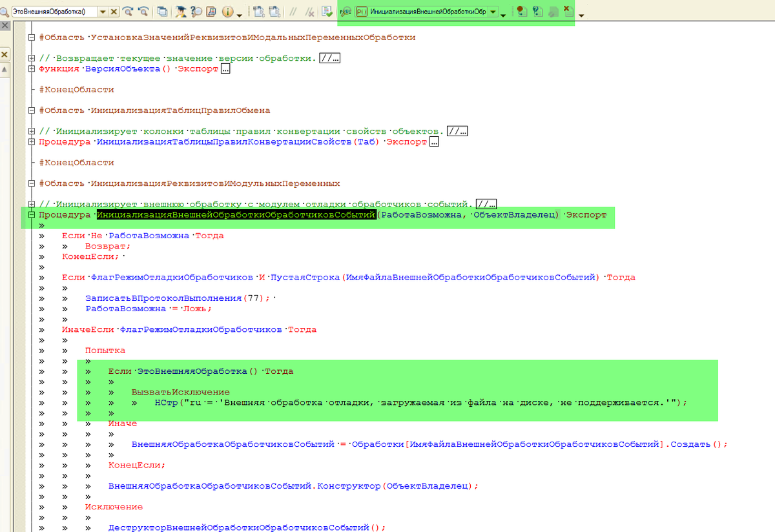Image resolution: width=775 pixels, height=532 pixels.
Task: Open the options arrow after the breakpoint icons
Action: tap(581, 14)
